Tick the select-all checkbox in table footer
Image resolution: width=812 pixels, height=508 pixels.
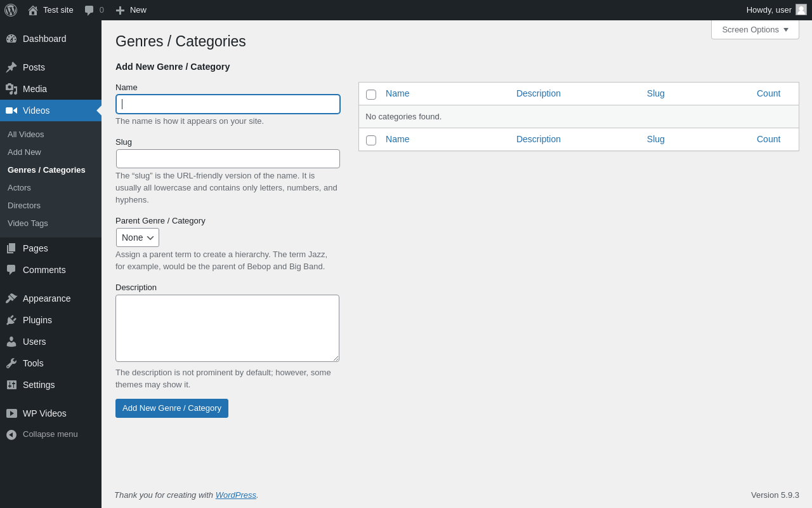[371, 140]
